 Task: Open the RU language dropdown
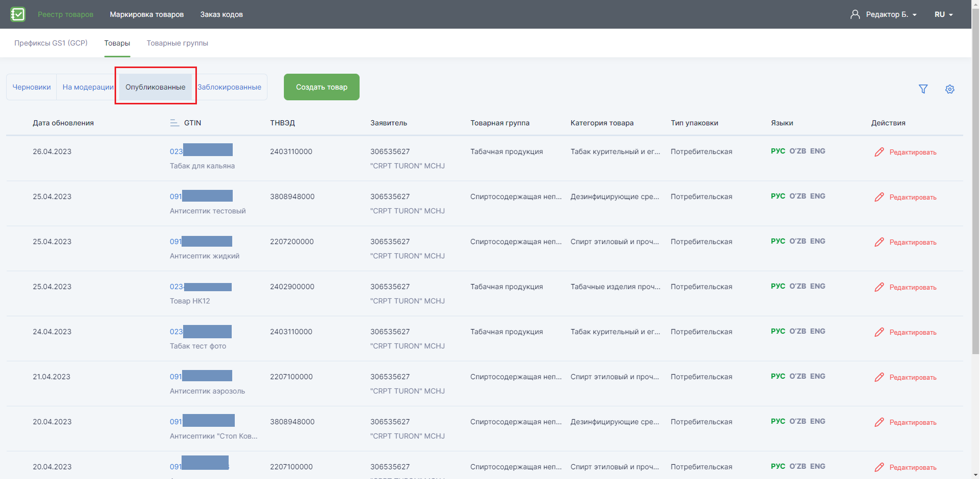pos(944,14)
